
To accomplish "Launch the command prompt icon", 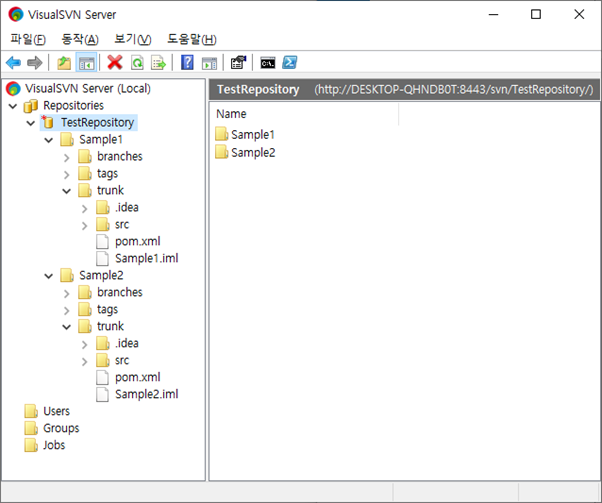I will tap(268, 63).
